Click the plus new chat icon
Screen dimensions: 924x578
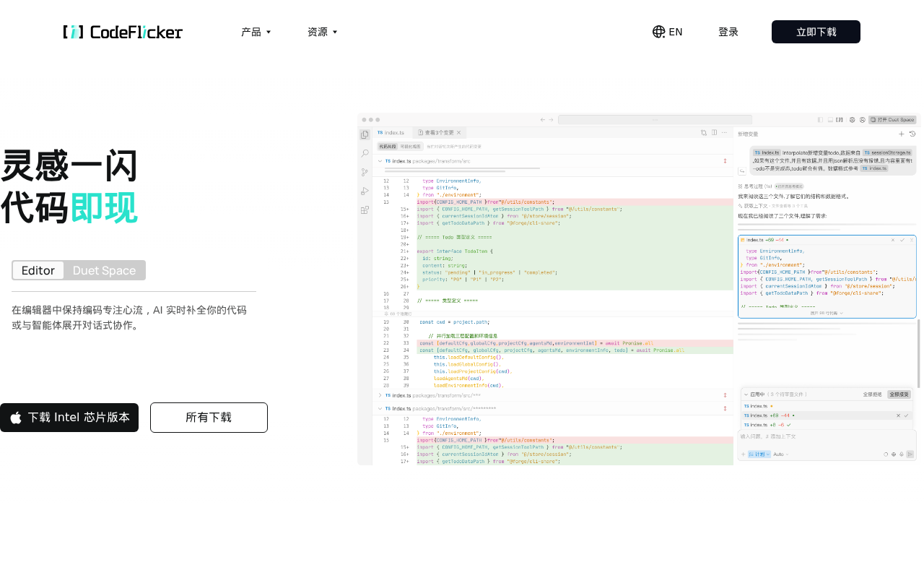[x=902, y=134]
